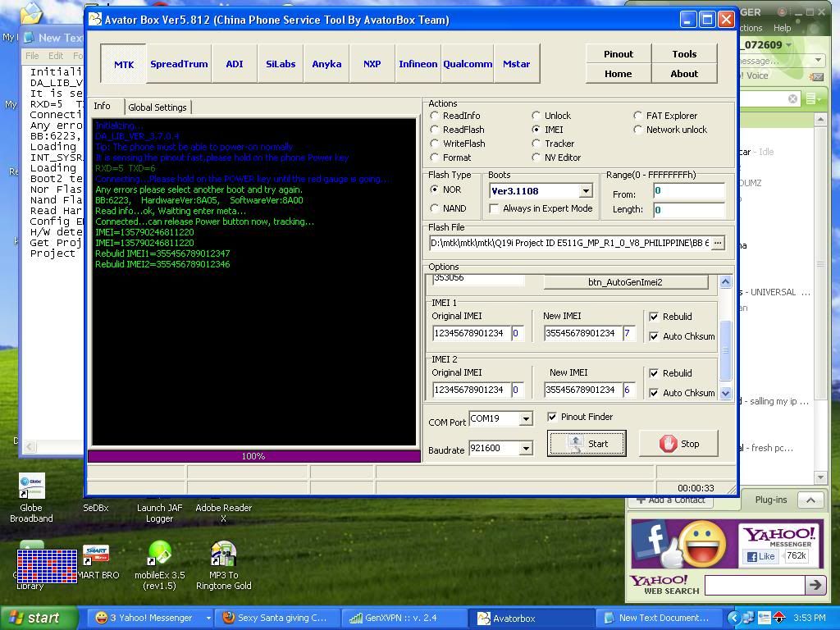Open the Globe Broadband desktop icon

coord(31,487)
